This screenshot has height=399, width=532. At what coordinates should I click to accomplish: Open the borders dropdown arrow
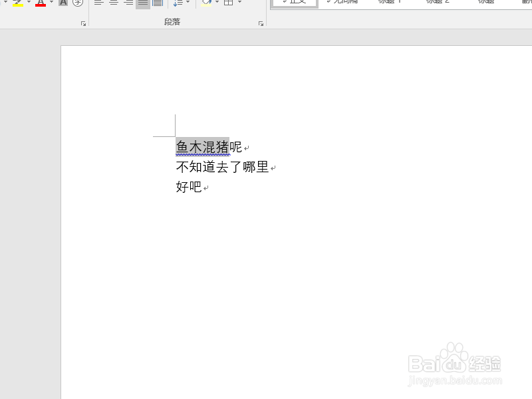[x=238, y=3]
